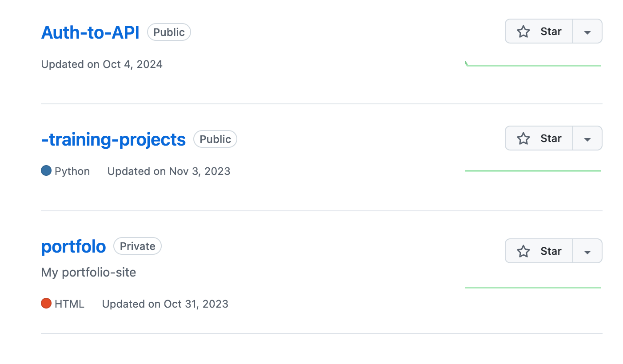
Task: Click the Public badge on Auth-to-API
Action: tap(169, 32)
